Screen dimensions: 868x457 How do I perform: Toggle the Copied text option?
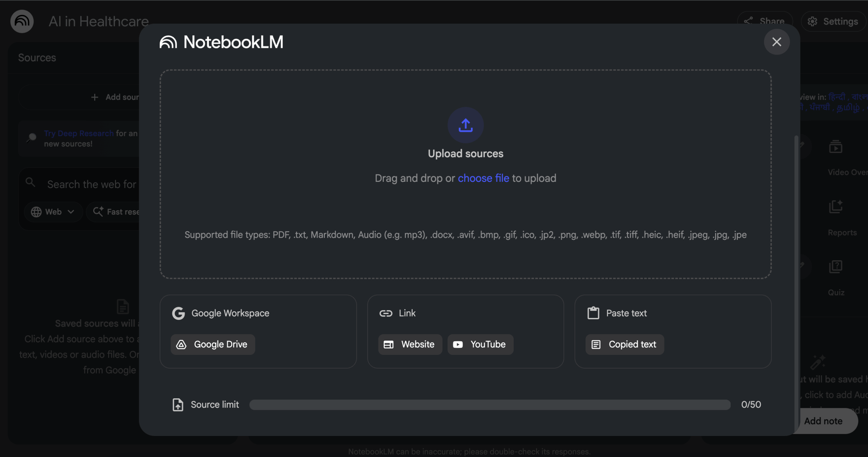pos(625,344)
